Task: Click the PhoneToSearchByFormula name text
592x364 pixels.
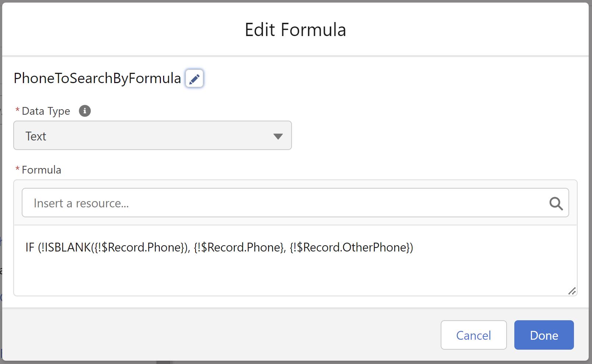Action: pos(97,78)
